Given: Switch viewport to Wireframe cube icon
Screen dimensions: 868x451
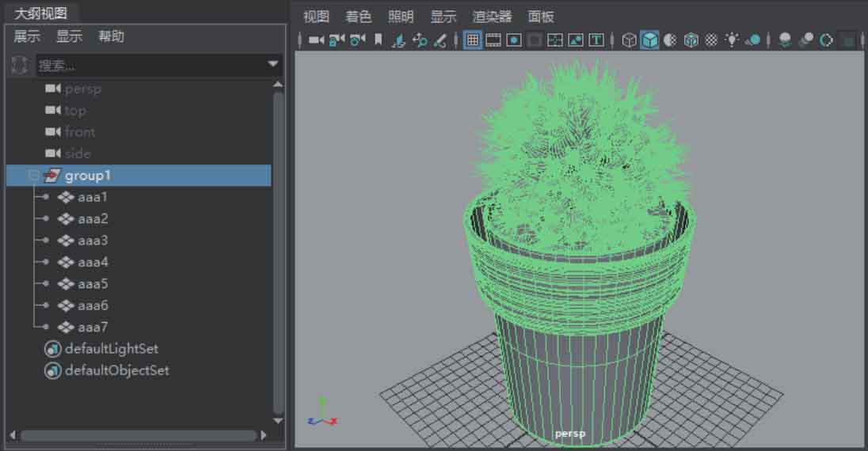Looking at the screenshot, I should (629, 40).
